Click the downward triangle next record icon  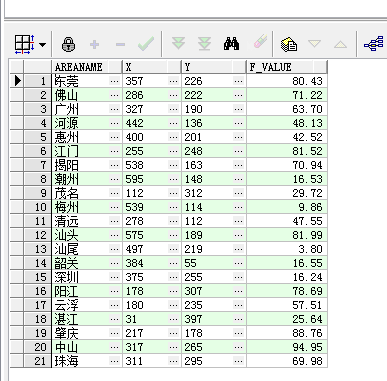(314, 44)
